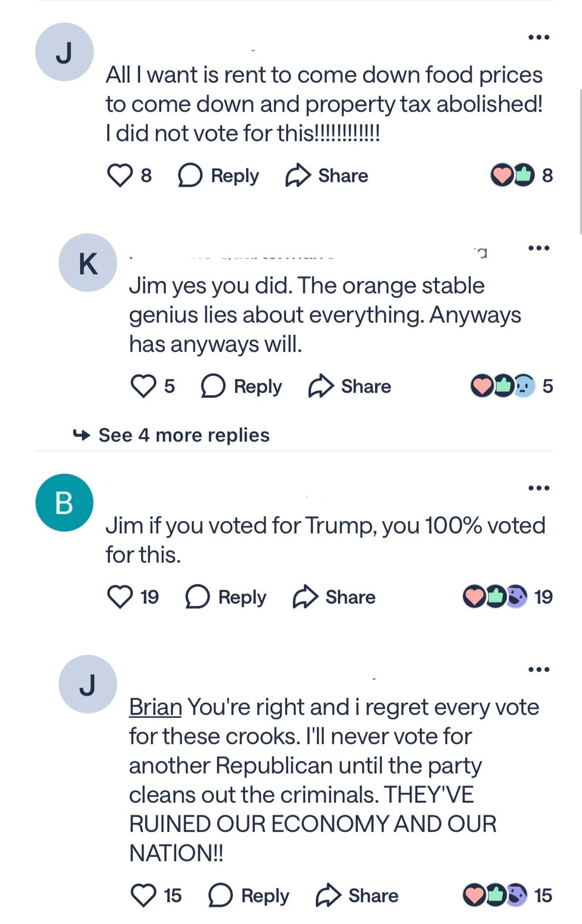Click the reply bubble icon on K's comment
This screenshot has width=582, height=924.
click(x=213, y=386)
